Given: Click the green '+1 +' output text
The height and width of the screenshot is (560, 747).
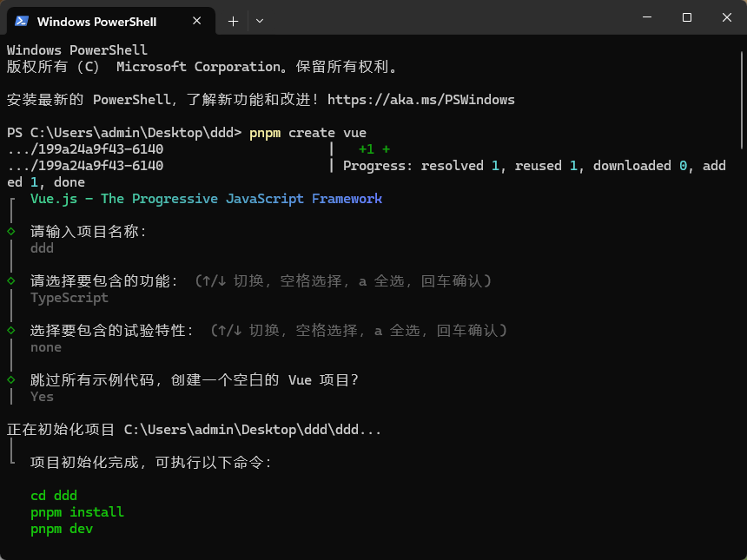Looking at the screenshot, I should pyautogui.click(x=374, y=149).
